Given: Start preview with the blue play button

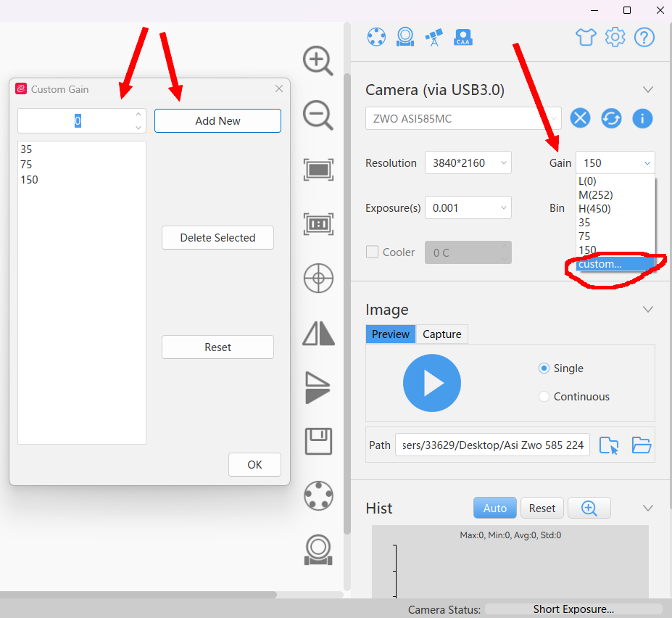Looking at the screenshot, I should click(x=432, y=383).
